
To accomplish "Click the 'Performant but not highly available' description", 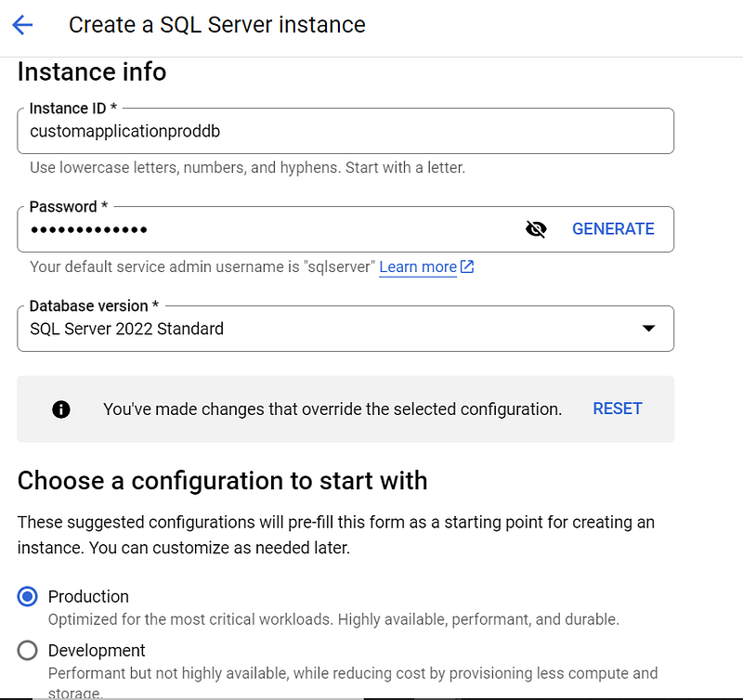I will pos(353,682).
